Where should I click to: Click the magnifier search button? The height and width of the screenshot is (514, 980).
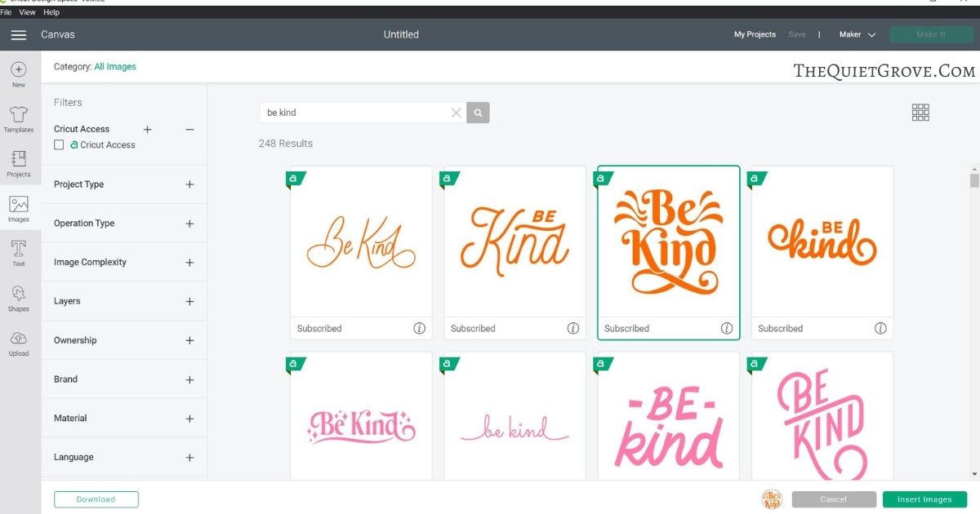click(479, 113)
